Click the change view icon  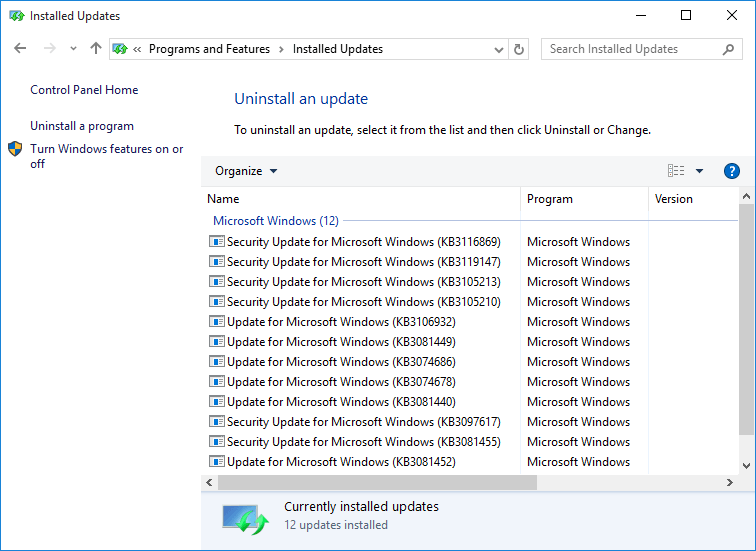pyautogui.click(x=675, y=171)
